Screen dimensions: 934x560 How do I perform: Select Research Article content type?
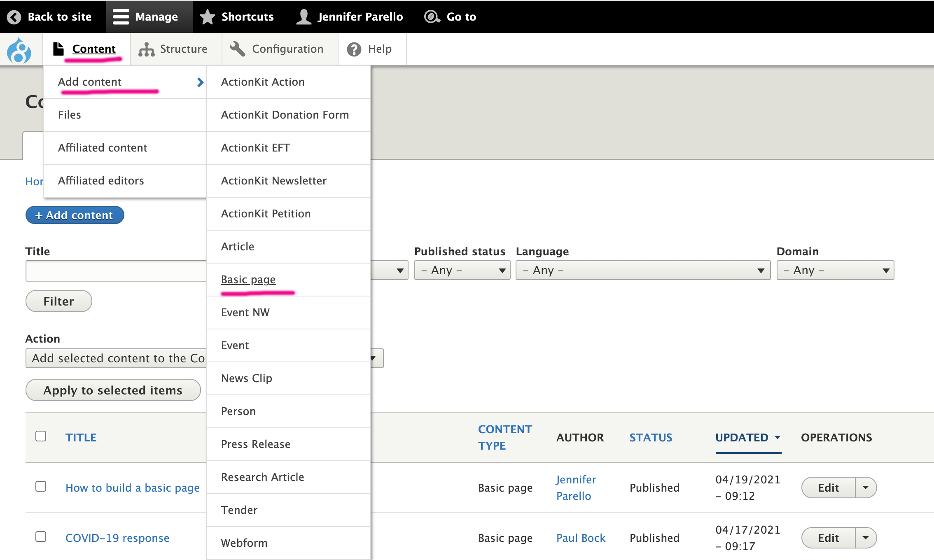[288, 477]
